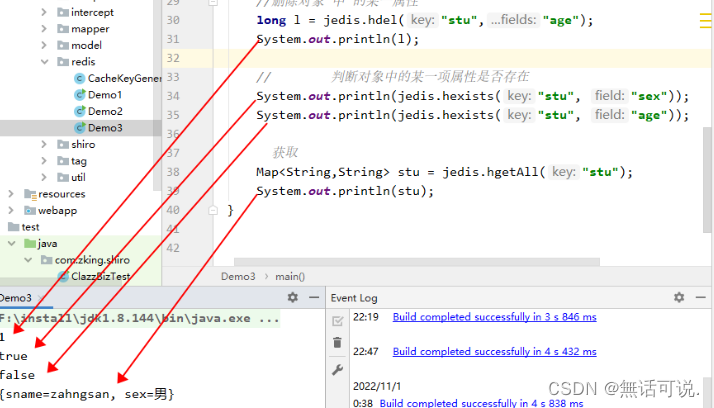The height and width of the screenshot is (408, 714).
Task: Open the CacheKeyGenerator class file
Action: tap(124, 78)
